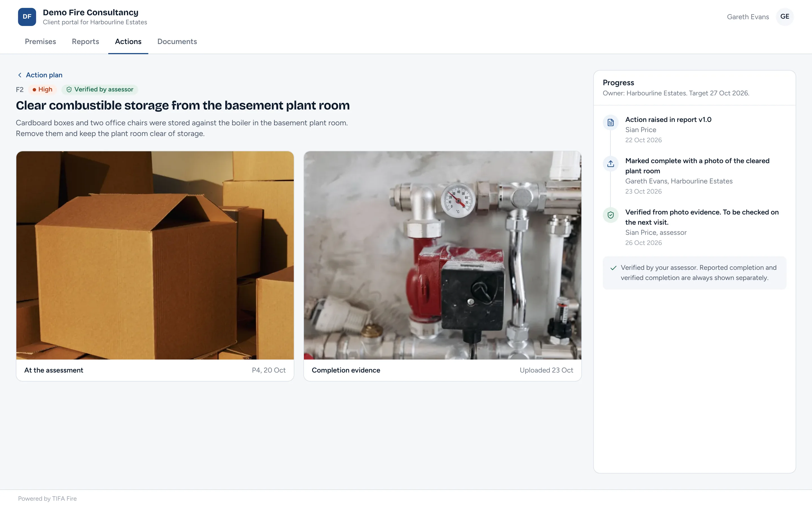The image size is (812, 508).
Task: Click the Marked complete with a photo entry
Action: click(697, 166)
